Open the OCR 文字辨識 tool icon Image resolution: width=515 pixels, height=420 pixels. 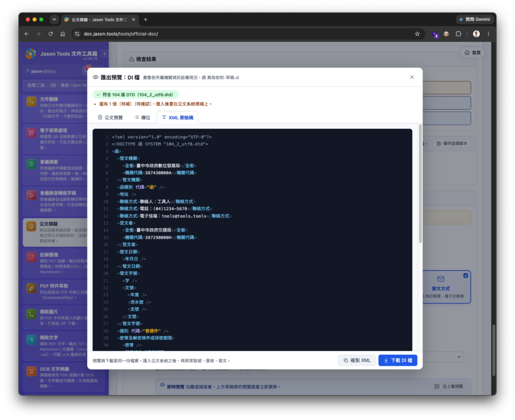pyautogui.click(x=32, y=371)
